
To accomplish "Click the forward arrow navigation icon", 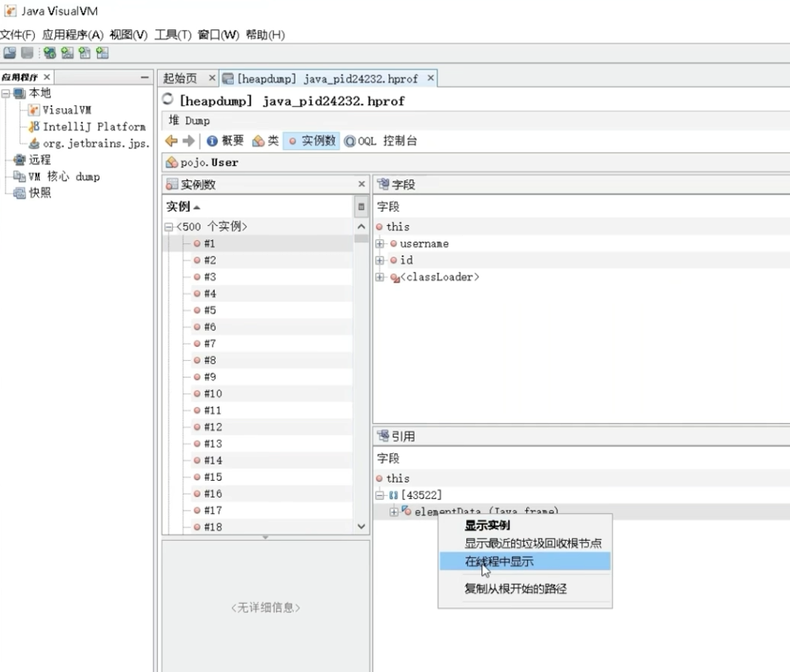I will pos(189,141).
